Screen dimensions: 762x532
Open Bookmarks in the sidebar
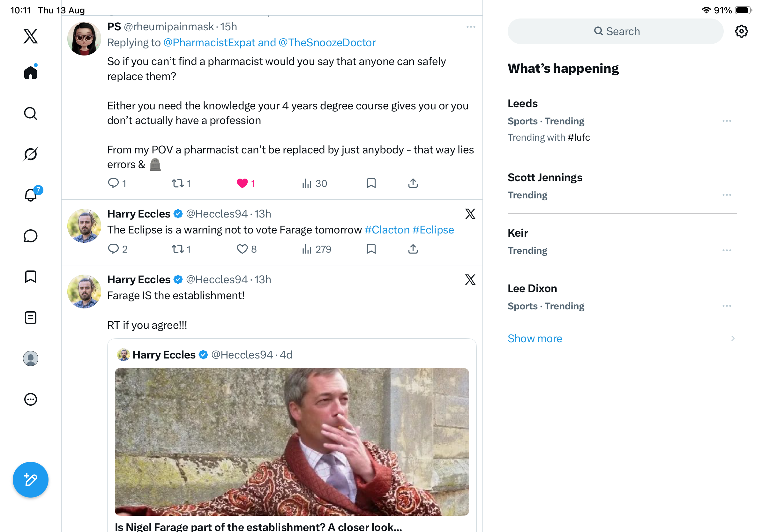(31, 277)
